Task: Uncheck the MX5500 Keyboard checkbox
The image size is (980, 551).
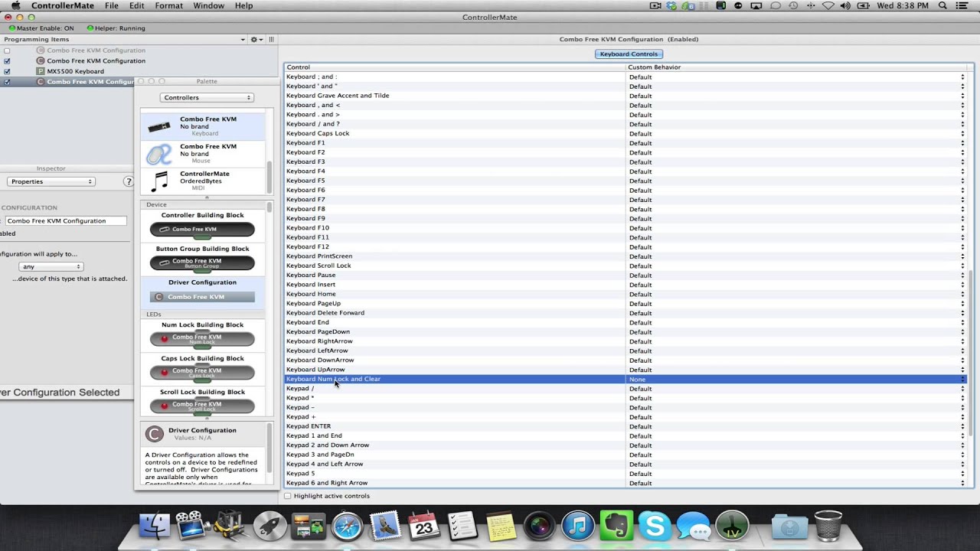Action: (x=7, y=71)
